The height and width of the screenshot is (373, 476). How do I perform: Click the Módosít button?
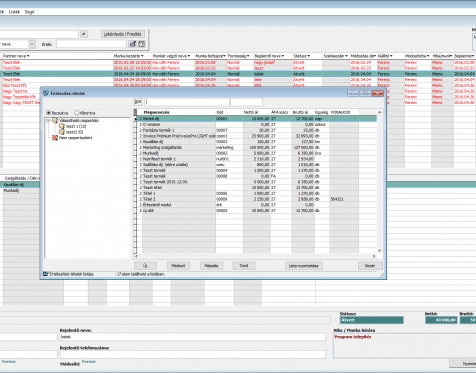[x=178, y=266]
